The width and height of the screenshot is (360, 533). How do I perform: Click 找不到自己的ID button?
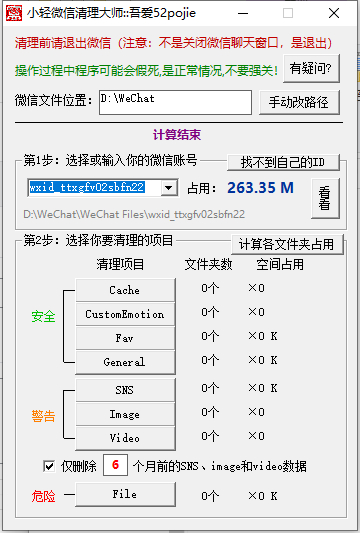(x=283, y=162)
